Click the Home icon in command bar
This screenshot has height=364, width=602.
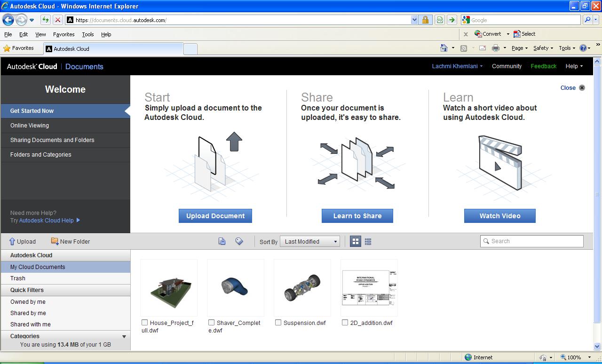point(444,48)
